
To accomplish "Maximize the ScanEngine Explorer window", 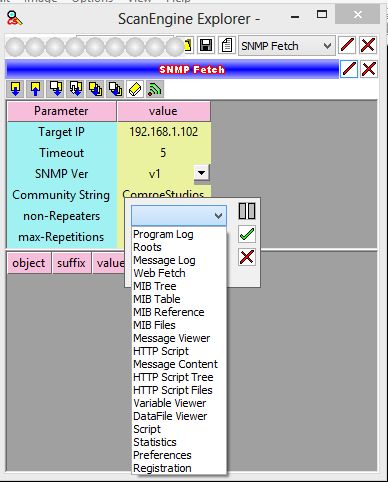I will pos(322,14).
